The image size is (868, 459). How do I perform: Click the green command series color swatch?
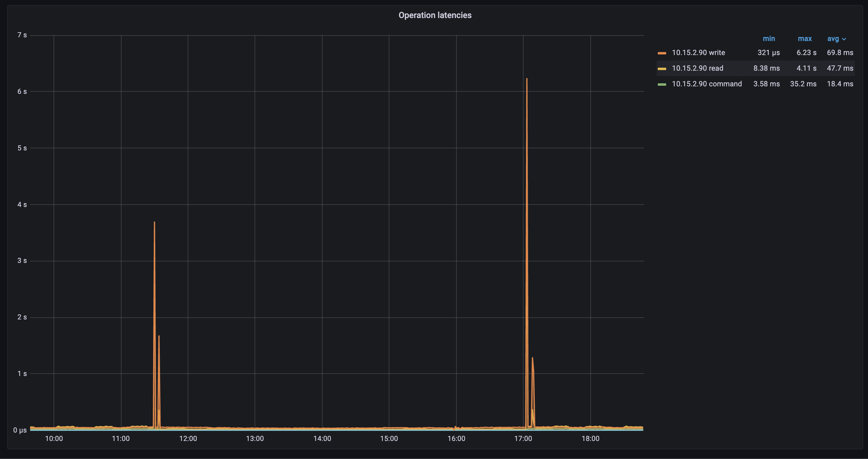(662, 84)
